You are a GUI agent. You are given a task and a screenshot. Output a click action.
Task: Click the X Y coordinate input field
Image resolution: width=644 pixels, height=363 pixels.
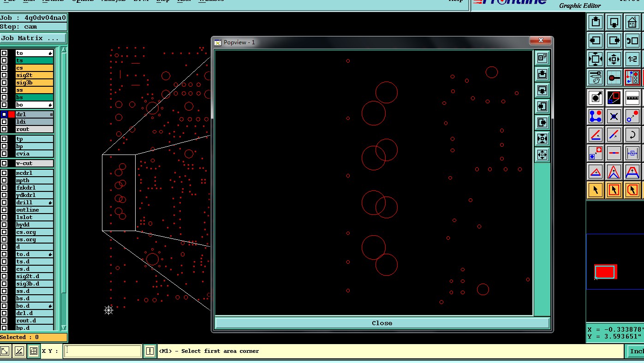(x=102, y=351)
